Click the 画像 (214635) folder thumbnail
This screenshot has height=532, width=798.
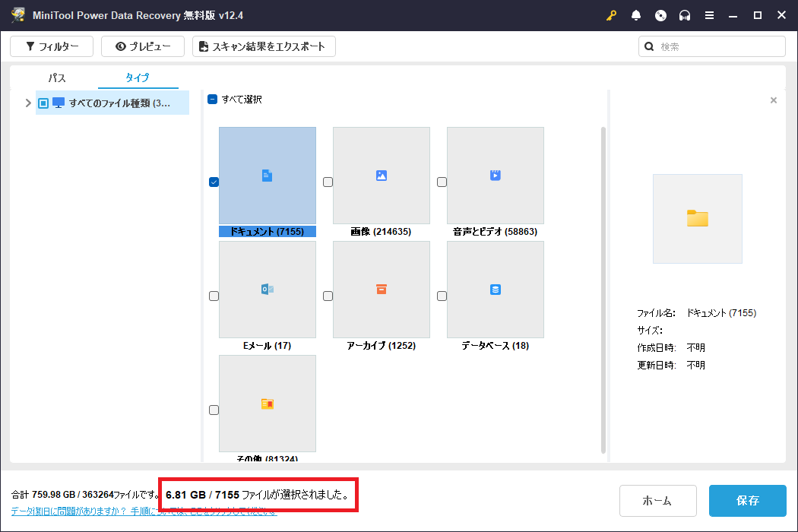[x=382, y=176]
